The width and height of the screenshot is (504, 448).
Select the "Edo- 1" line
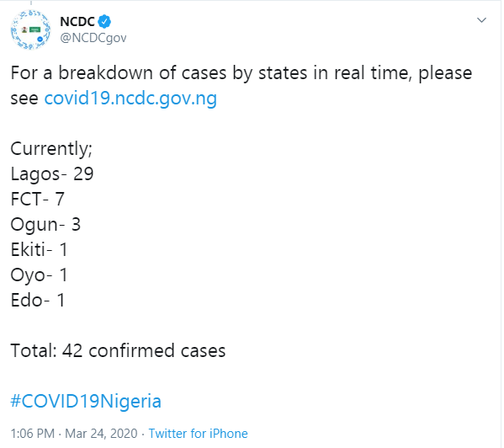38,300
